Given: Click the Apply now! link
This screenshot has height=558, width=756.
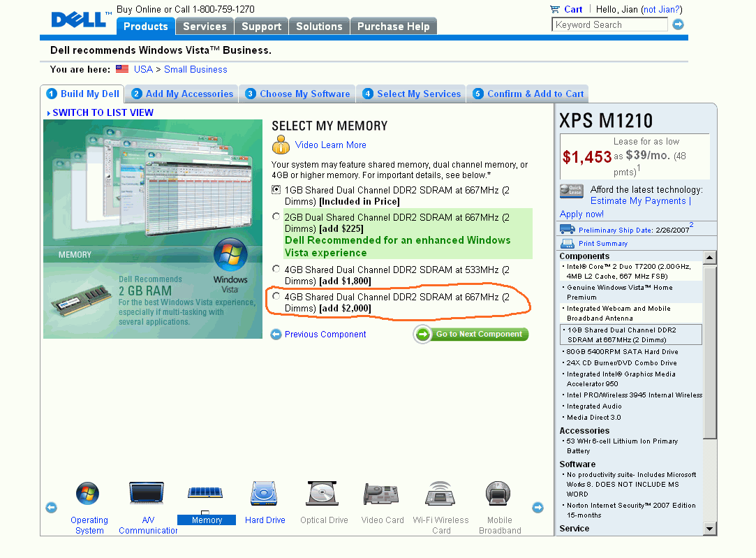Looking at the screenshot, I should (x=581, y=214).
